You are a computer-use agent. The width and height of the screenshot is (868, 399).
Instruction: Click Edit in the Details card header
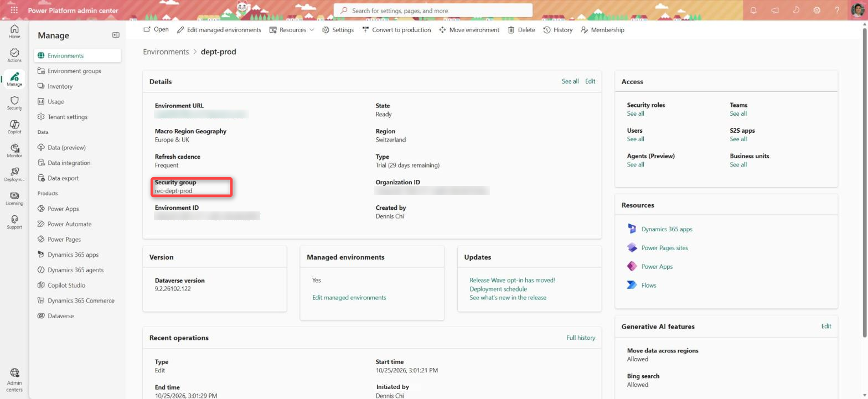pyautogui.click(x=590, y=81)
